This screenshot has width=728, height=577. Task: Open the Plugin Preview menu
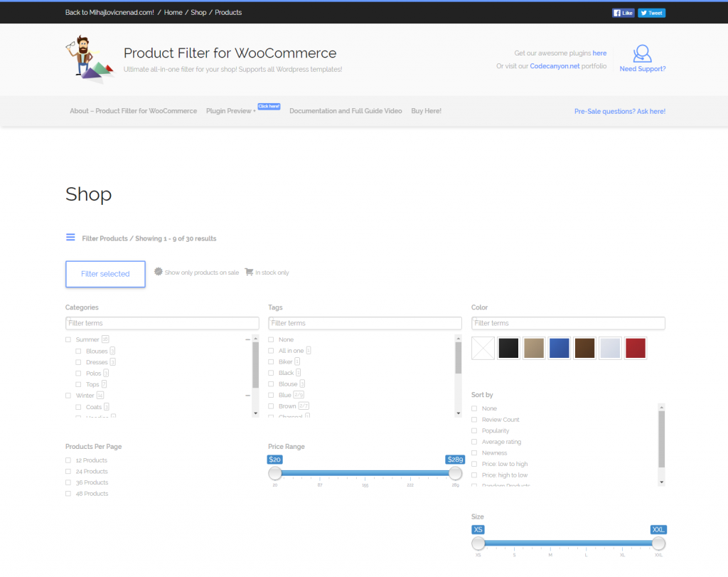(231, 111)
